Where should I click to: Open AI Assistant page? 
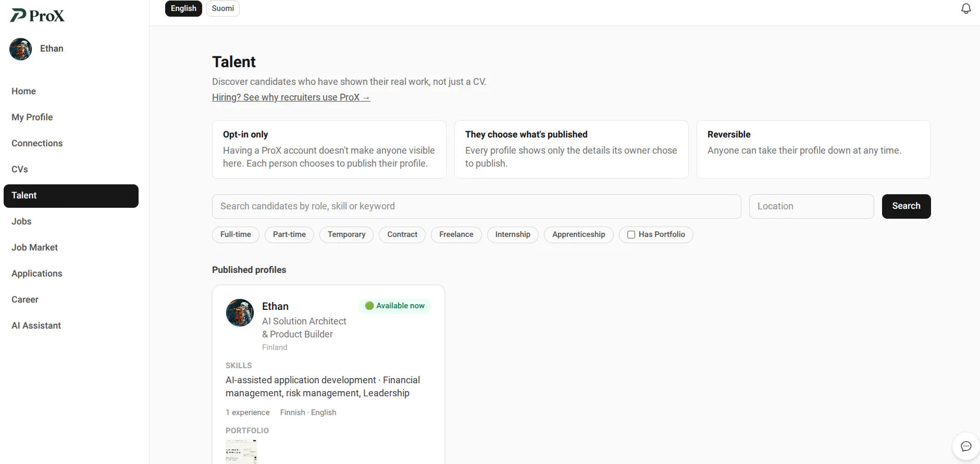71,325
